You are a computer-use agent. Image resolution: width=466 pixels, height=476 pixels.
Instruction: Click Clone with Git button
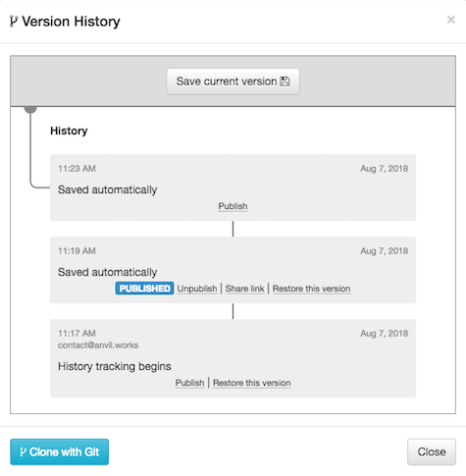(60, 451)
